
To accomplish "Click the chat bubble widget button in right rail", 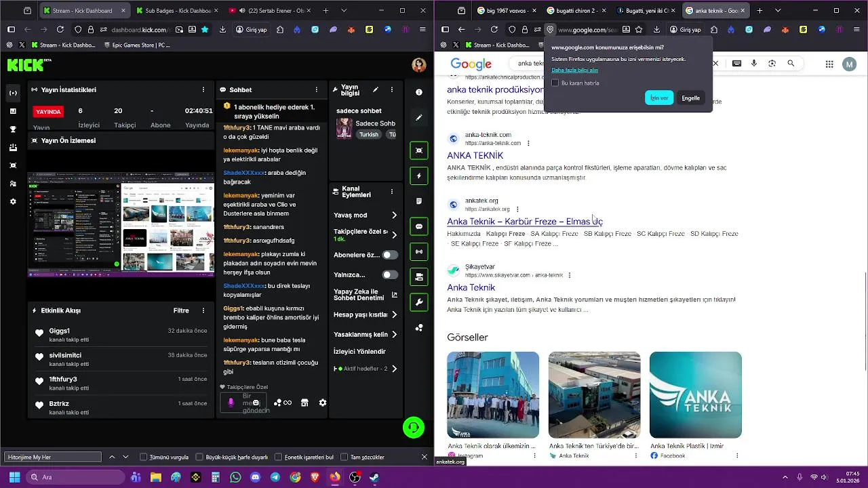I will coord(419,226).
